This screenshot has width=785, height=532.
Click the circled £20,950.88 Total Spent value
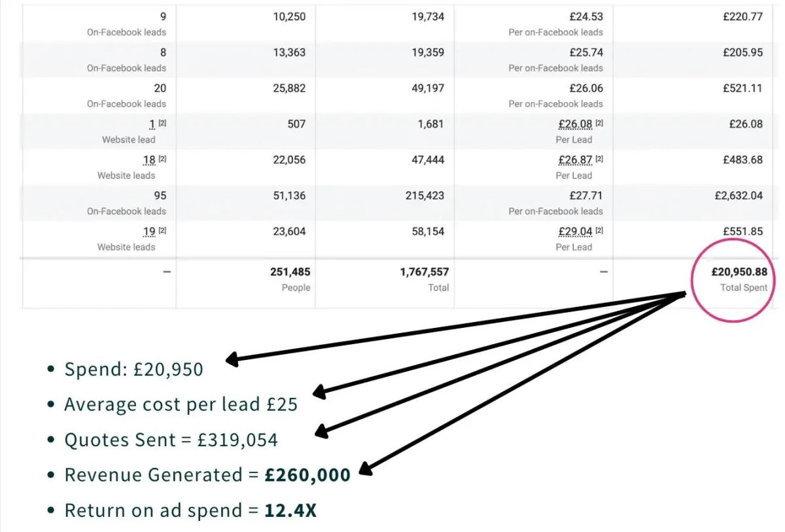[x=739, y=272]
